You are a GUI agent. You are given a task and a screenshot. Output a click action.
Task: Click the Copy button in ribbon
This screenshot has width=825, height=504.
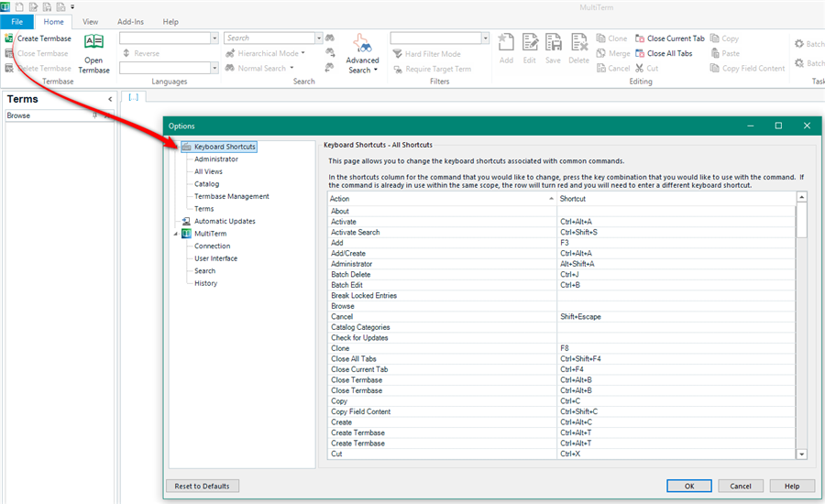point(724,38)
